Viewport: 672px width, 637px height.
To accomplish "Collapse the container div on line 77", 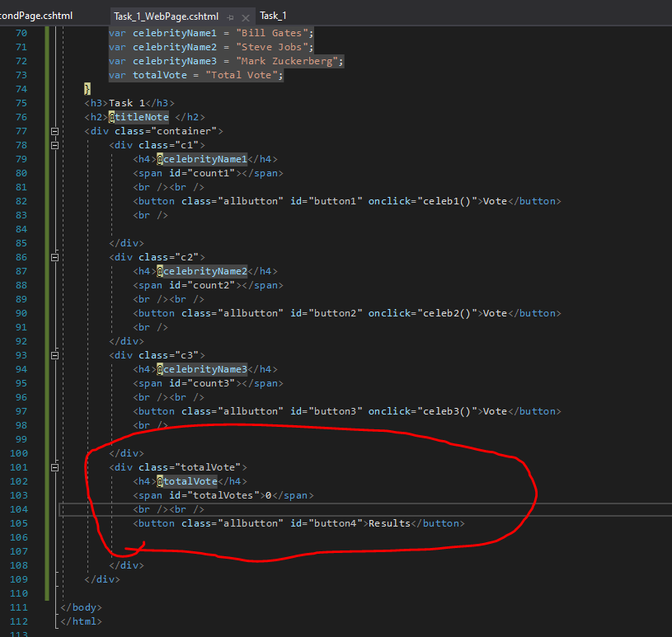I will point(55,131).
